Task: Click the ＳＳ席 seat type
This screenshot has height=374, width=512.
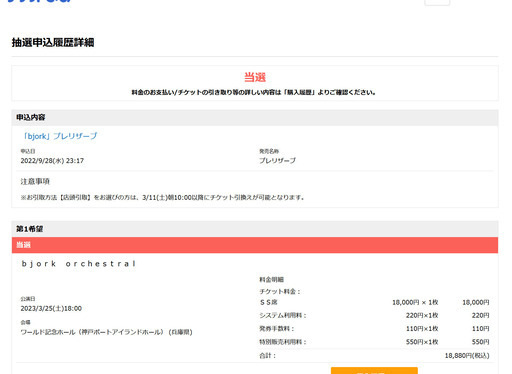Action: [x=268, y=302]
